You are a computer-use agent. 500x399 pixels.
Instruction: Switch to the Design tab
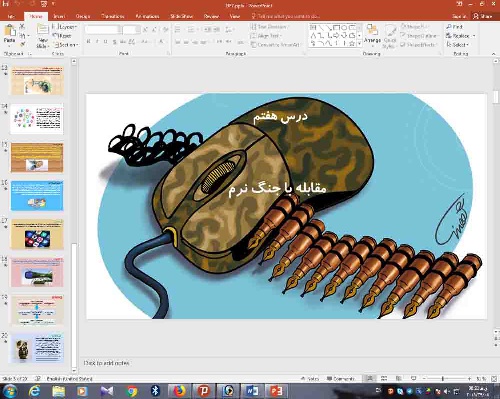[83, 16]
